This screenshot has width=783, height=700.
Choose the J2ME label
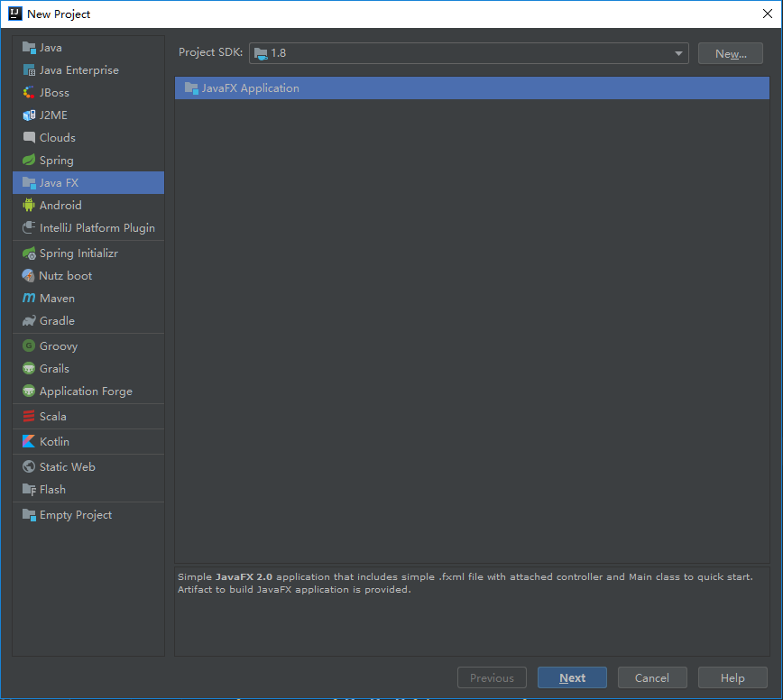click(x=53, y=115)
